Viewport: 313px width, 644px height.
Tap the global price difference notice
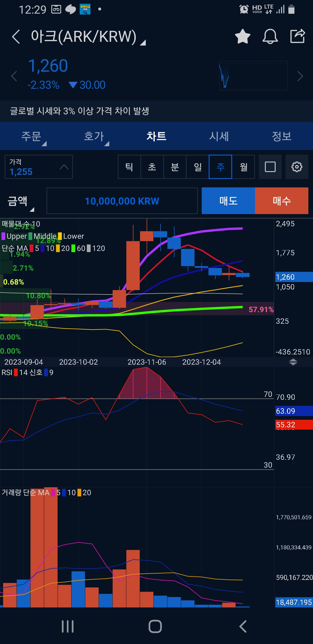tap(156, 111)
